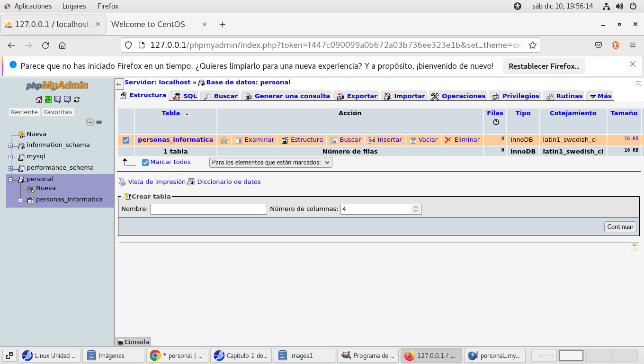This screenshot has width=644, height=364.
Task: Open the Operaciones tab
Action: tap(458, 96)
